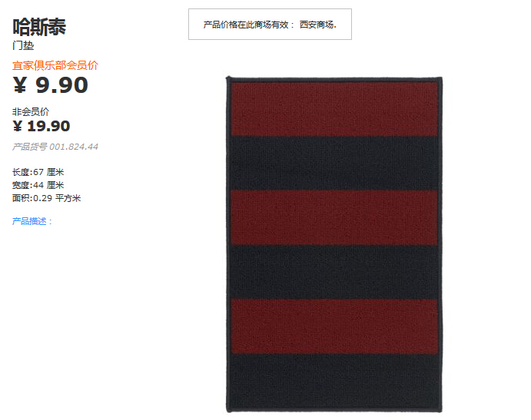Open the red and black doormat image
The image size is (531, 420).
pyautogui.click(x=334, y=244)
